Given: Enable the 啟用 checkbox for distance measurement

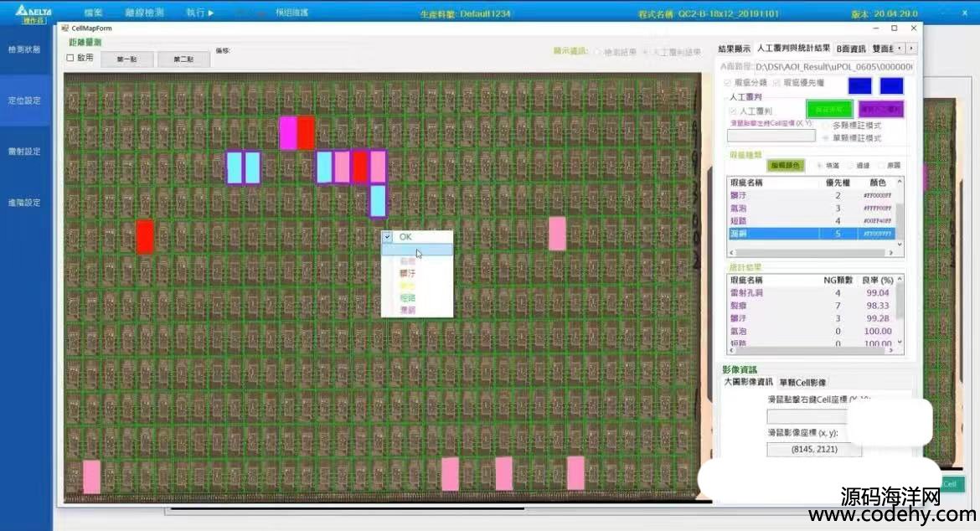Looking at the screenshot, I should coord(70,58).
